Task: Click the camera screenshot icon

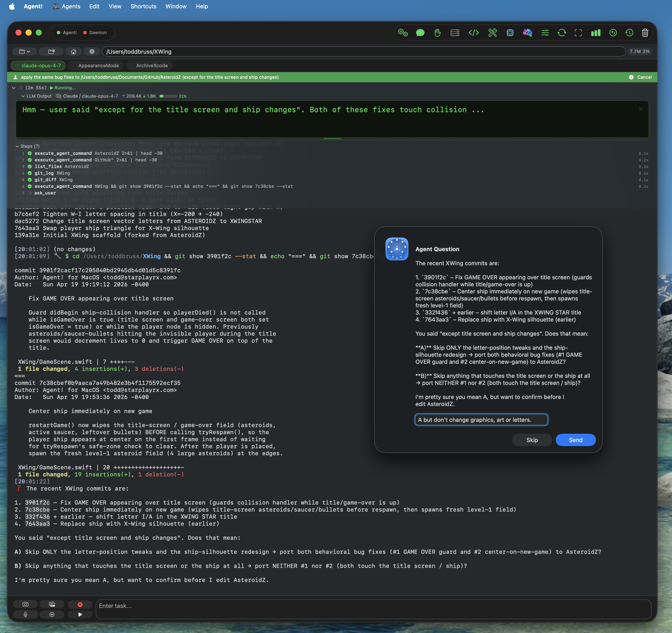Action: [25, 604]
